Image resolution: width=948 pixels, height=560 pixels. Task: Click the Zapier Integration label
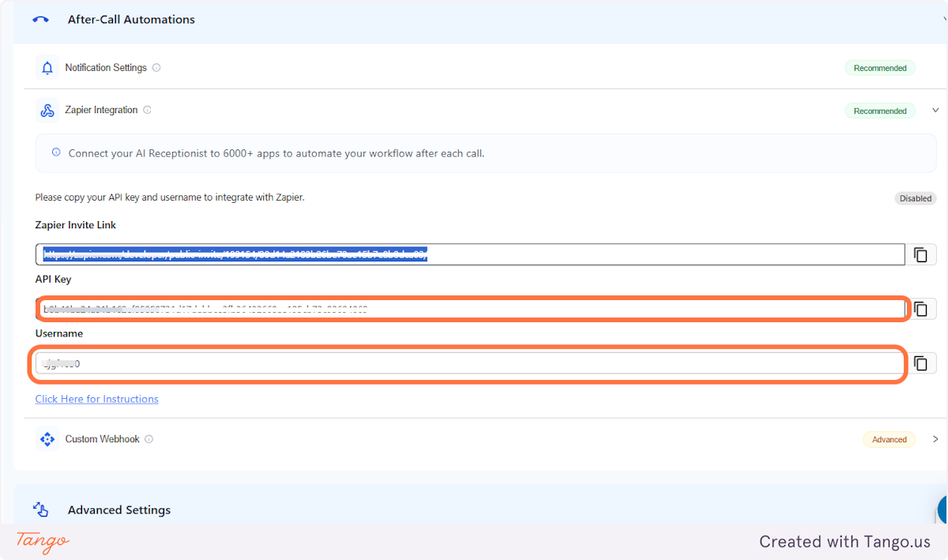point(101,111)
